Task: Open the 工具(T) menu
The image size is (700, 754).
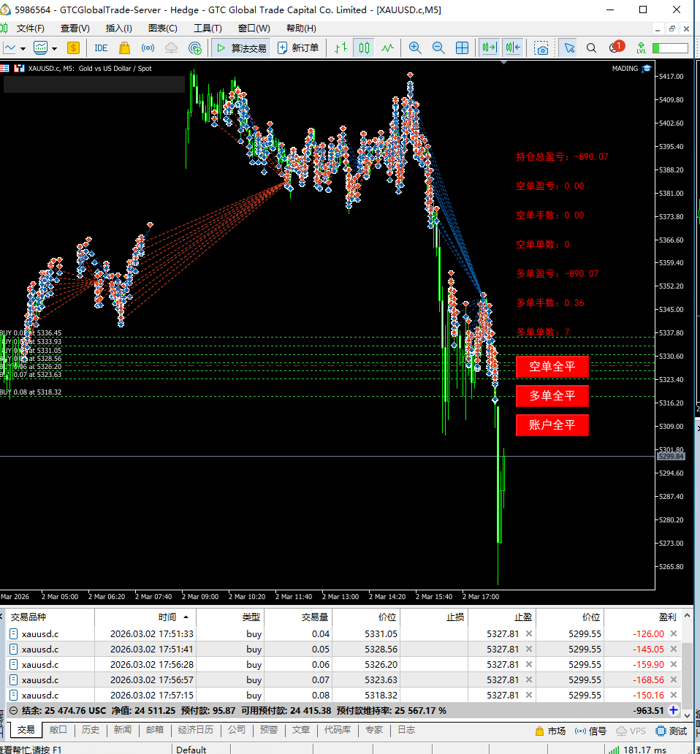Action: pyautogui.click(x=208, y=28)
